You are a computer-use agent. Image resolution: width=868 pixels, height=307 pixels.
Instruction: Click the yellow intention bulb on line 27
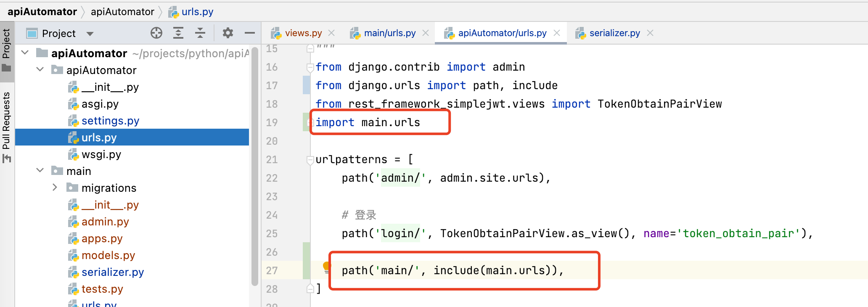click(x=326, y=266)
